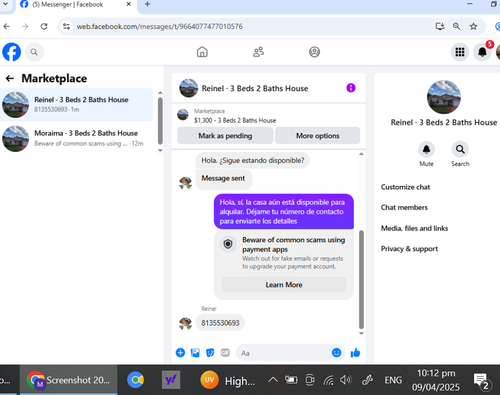
Task: Send a thumbs up like
Action: click(x=355, y=352)
